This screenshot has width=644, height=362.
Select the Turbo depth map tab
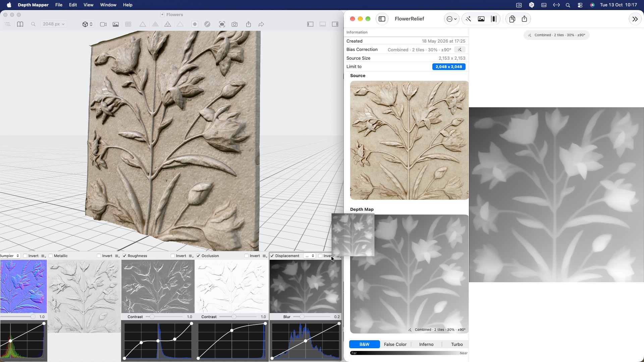(x=457, y=344)
